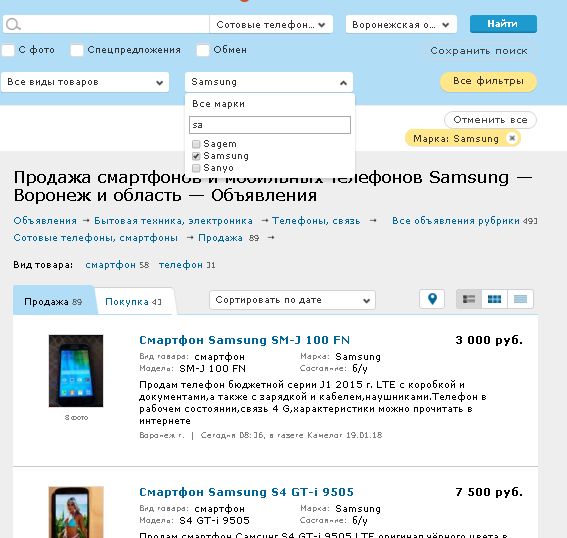
Task: Select the Продажа tab
Action: point(53,302)
